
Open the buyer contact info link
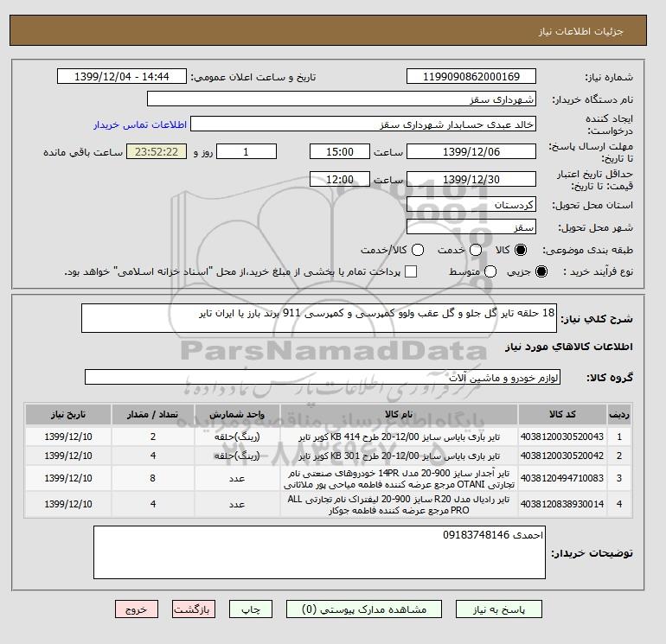click(140, 124)
